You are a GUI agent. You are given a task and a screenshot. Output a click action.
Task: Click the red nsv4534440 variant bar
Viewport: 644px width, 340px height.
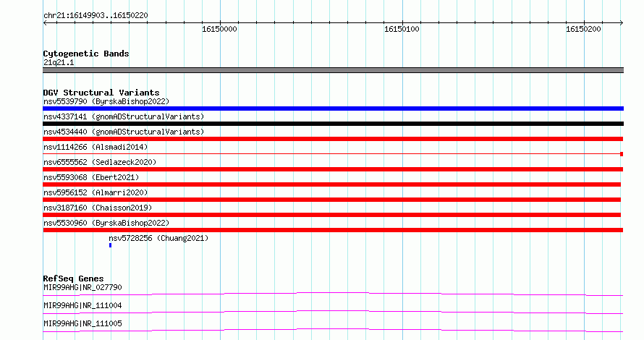tap(333, 139)
